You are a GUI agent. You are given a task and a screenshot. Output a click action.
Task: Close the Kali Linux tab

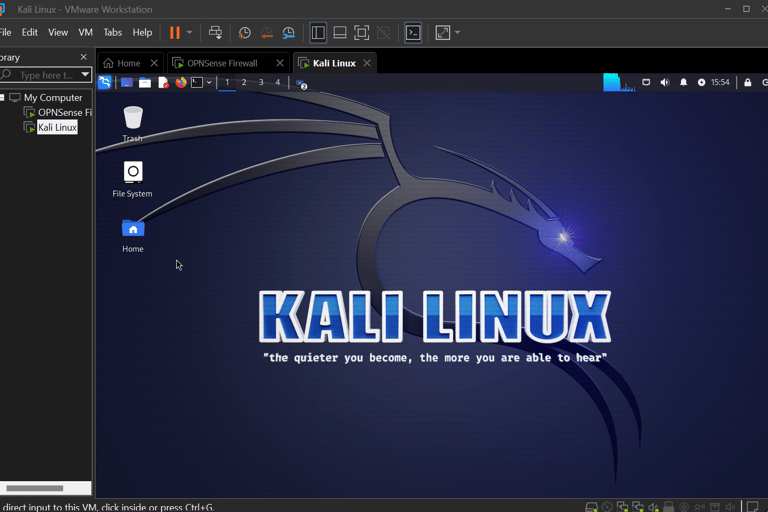tap(367, 63)
